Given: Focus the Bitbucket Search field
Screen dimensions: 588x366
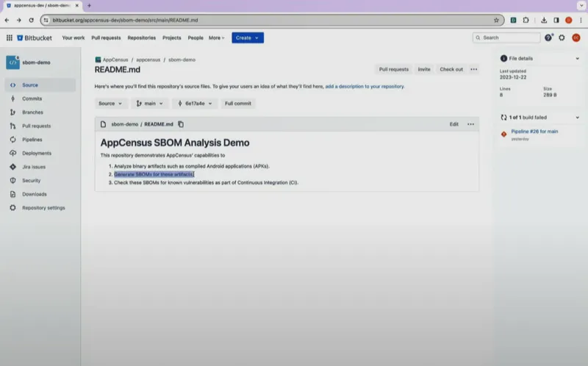Looking at the screenshot, I should (506, 37).
